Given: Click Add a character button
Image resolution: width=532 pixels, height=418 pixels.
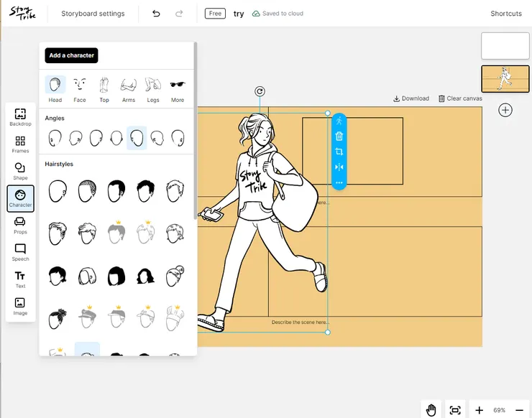Looking at the screenshot, I should tap(70, 55).
